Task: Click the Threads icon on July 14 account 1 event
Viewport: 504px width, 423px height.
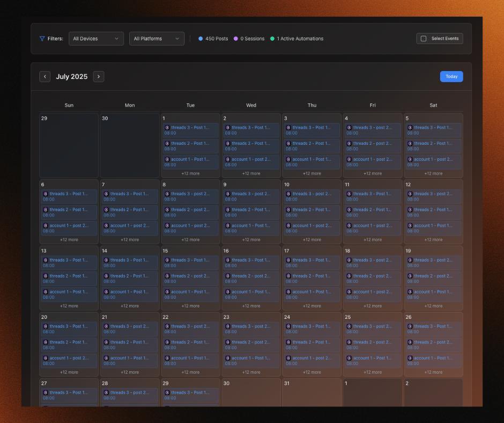Action: point(106,292)
